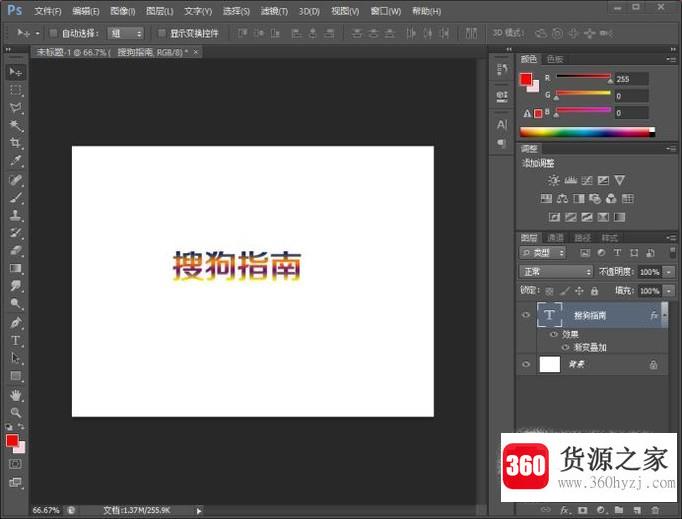Select the Rectangle shape tool

16,376
